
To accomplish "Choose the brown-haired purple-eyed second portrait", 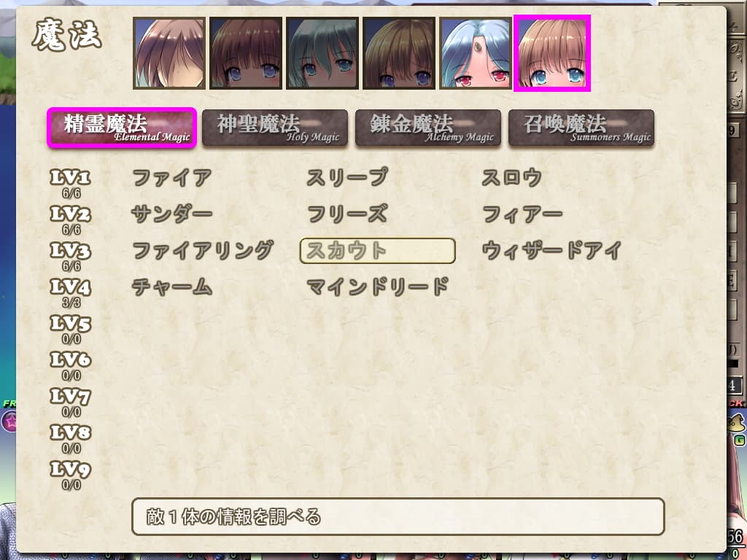I will (x=246, y=53).
